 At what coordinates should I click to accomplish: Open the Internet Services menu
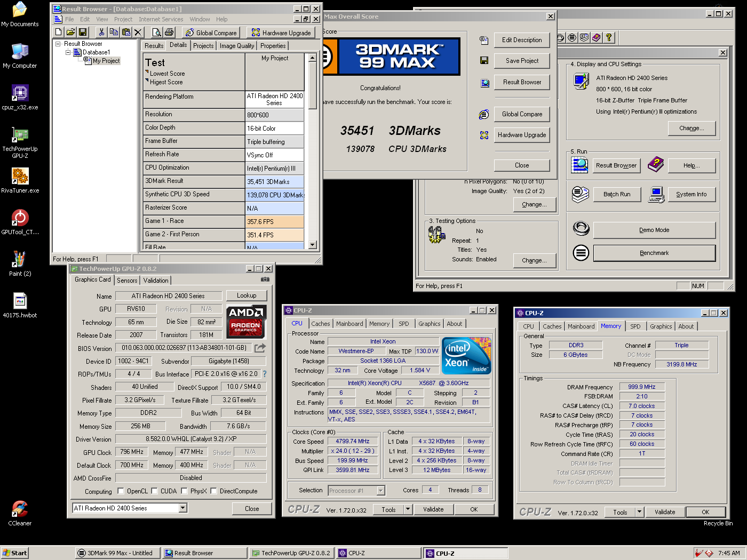pyautogui.click(x=161, y=19)
